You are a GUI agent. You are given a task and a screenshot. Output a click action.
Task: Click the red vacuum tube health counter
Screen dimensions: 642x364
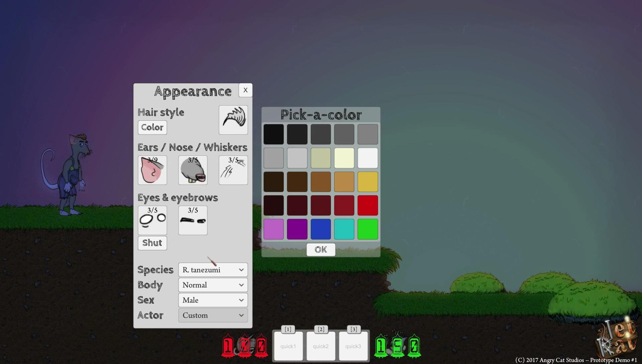pos(244,346)
